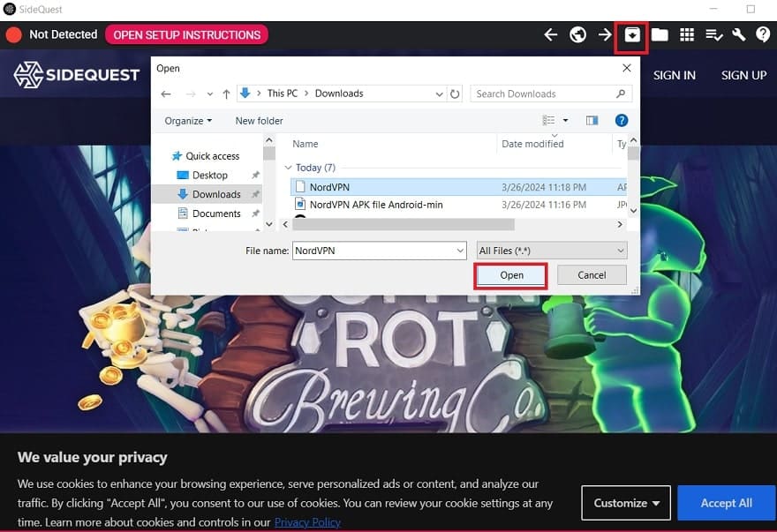This screenshot has height=532, width=777.
Task: Click This PC in address path
Action: tap(283, 94)
